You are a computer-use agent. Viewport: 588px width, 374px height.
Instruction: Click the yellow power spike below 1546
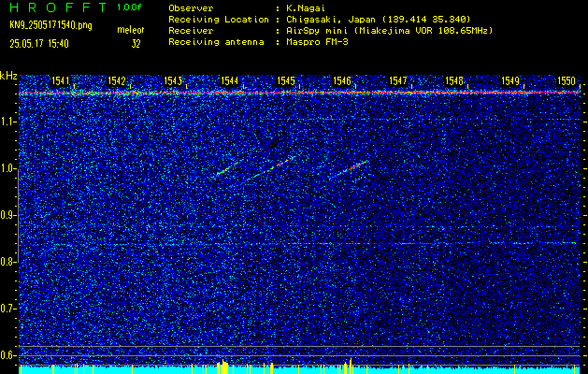click(349, 367)
